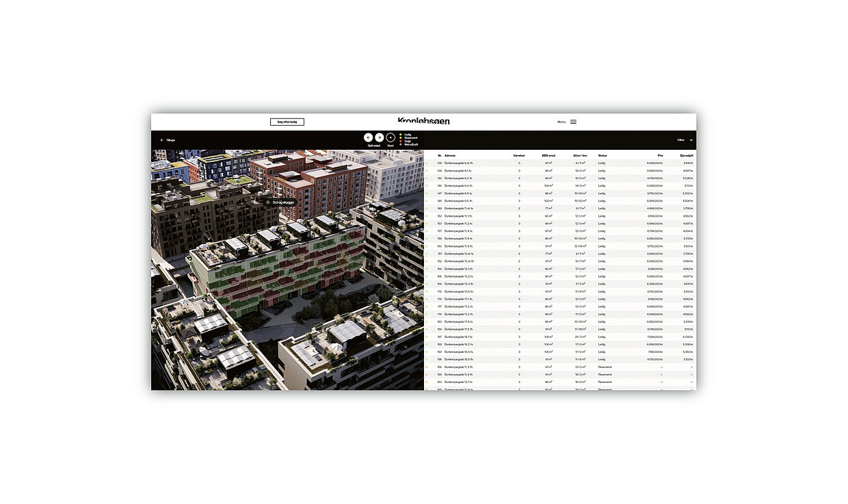Click the Nord compass button
This screenshot has height=504, width=848.
tap(390, 137)
